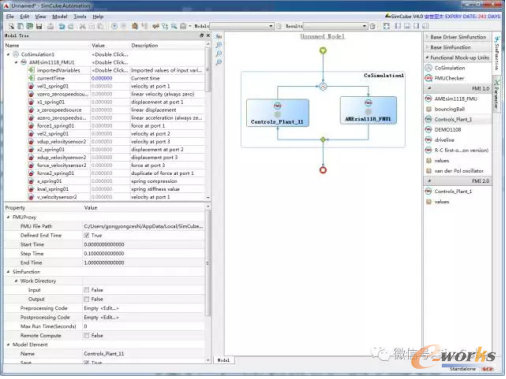
Task: Click the fullscreen layout icon after Results
Action: click(x=386, y=26)
